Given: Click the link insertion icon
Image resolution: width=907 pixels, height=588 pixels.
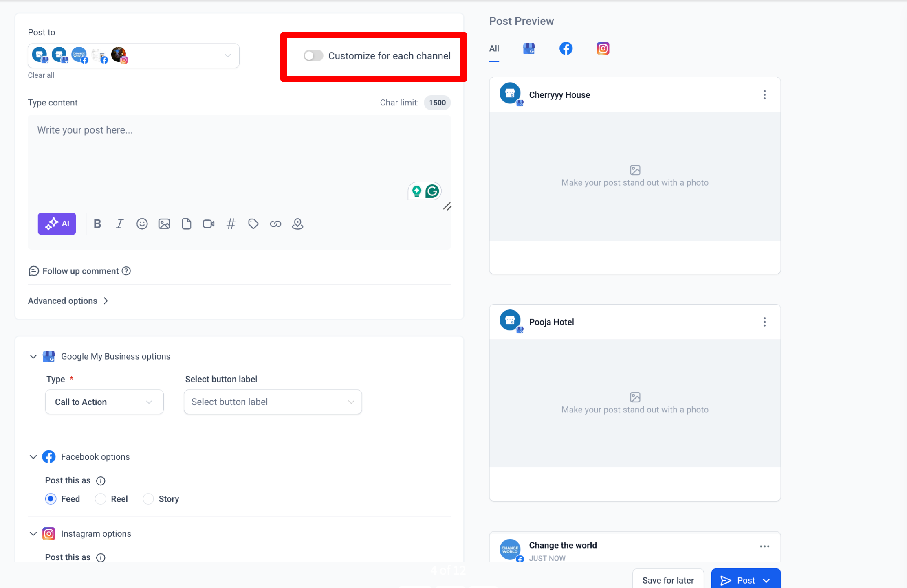Looking at the screenshot, I should click(275, 224).
